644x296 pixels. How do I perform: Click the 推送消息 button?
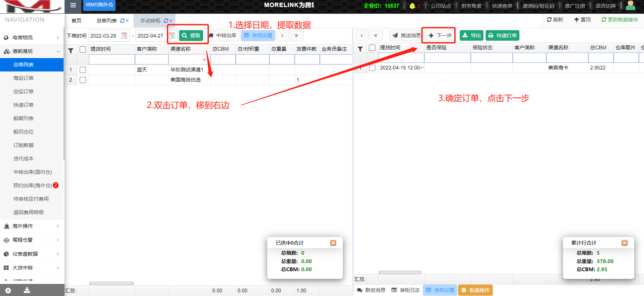point(406,35)
